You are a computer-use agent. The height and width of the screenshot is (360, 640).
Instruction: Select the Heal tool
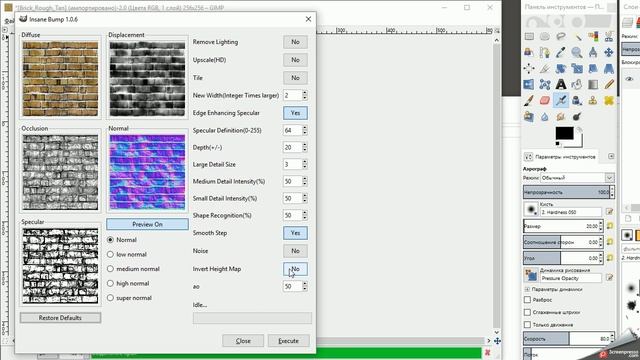point(609,100)
